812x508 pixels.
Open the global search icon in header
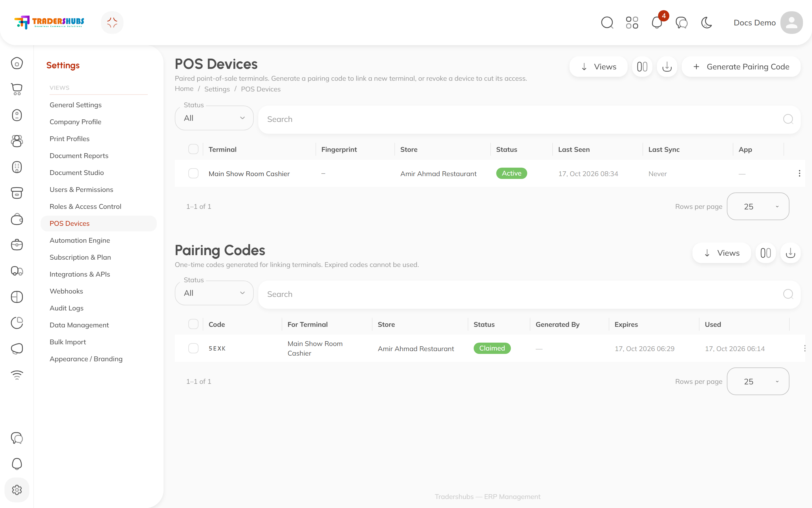pos(607,23)
